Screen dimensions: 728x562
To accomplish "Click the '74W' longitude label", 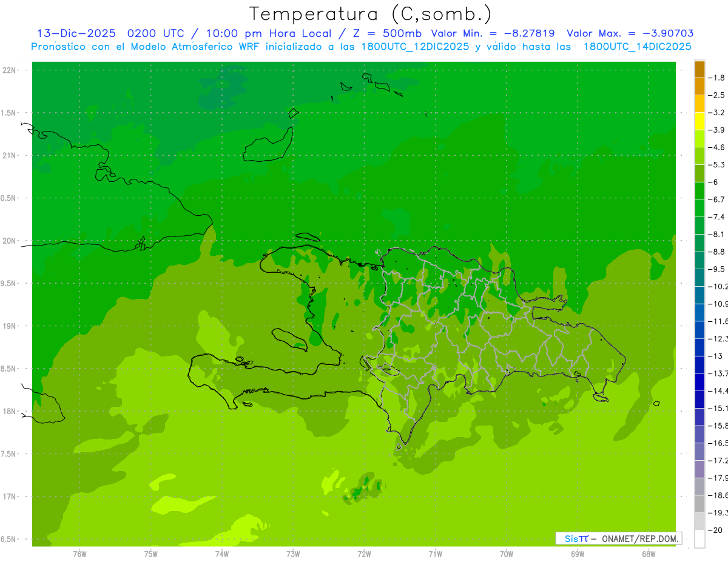I will point(222,554).
